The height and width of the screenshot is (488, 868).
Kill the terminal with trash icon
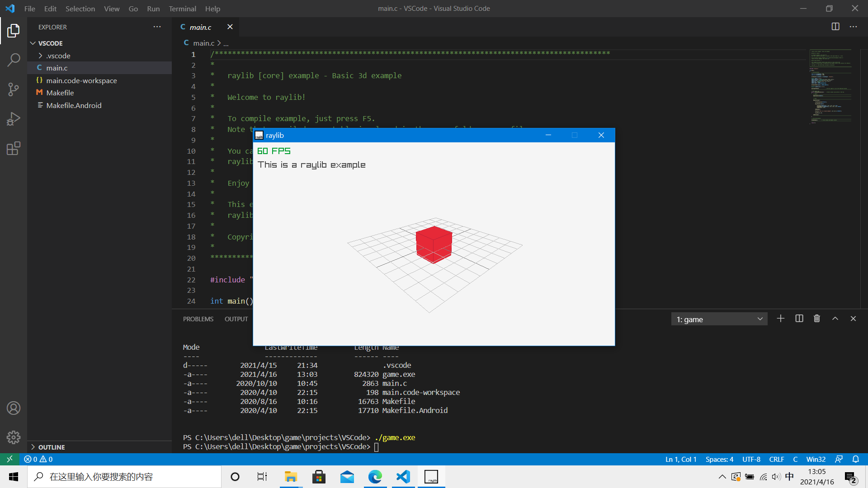(817, 319)
